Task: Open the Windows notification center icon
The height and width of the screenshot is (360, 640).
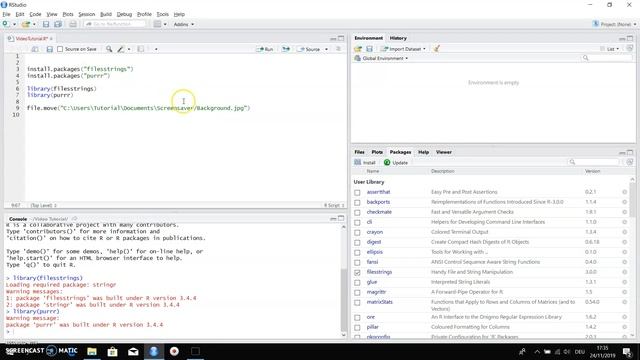Action: coord(627,352)
